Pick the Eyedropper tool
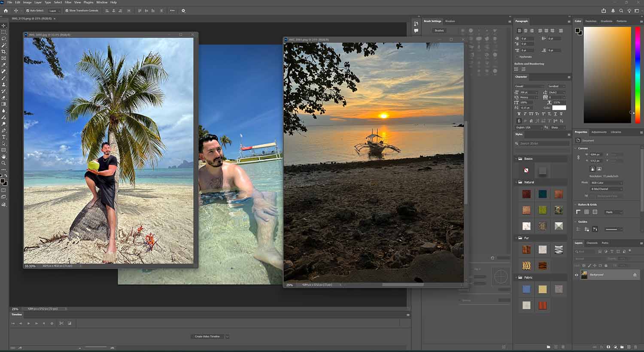 coord(4,65)
